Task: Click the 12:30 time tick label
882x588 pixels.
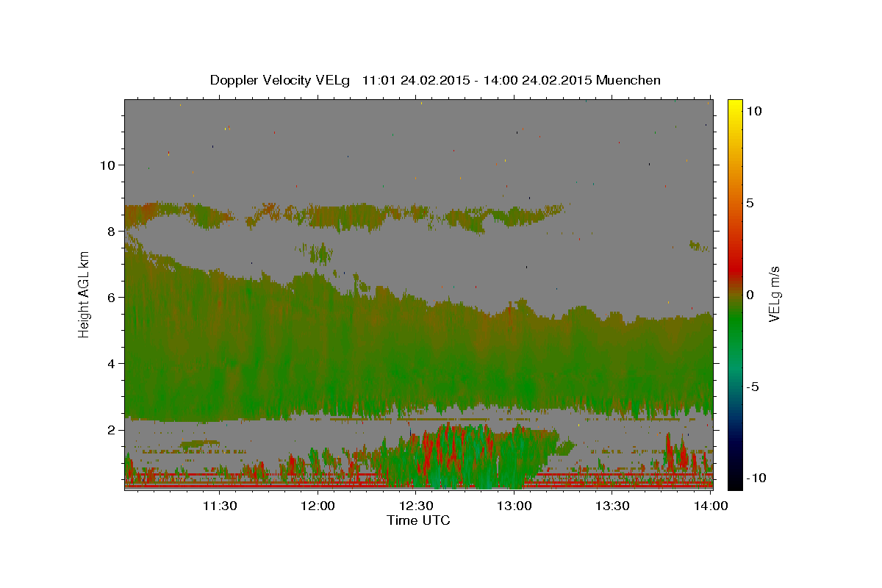Action: click(x=417, y=506)
